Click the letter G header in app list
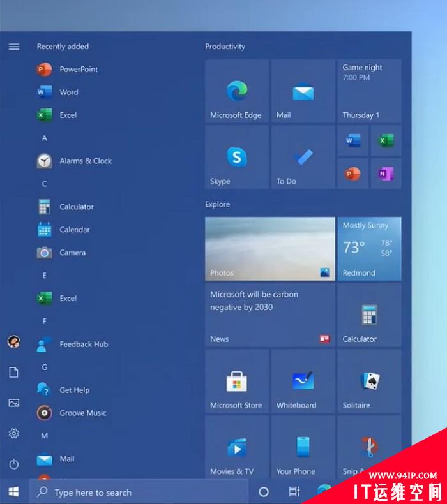 pyautogui.click(x=45, y=367)
